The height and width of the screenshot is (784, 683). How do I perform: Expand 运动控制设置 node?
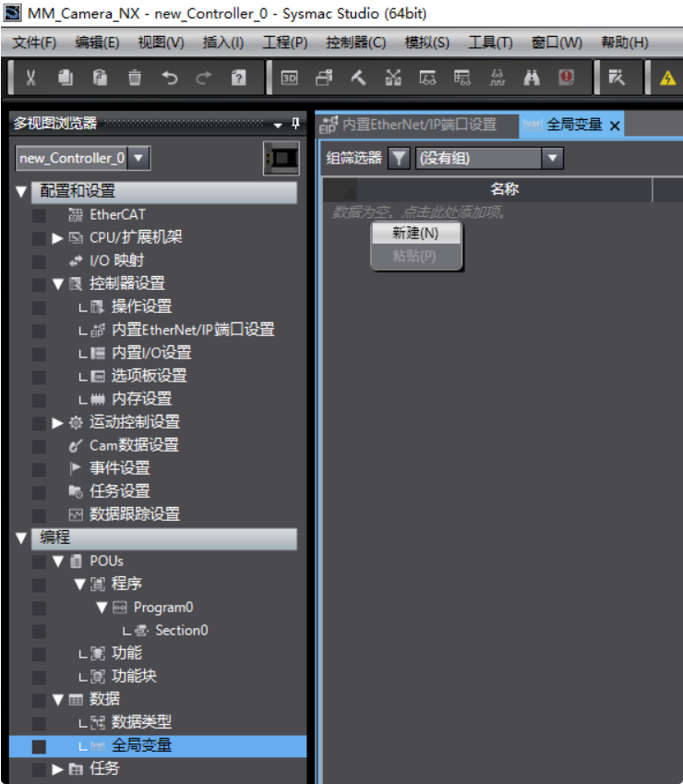[x=57, y=423]
